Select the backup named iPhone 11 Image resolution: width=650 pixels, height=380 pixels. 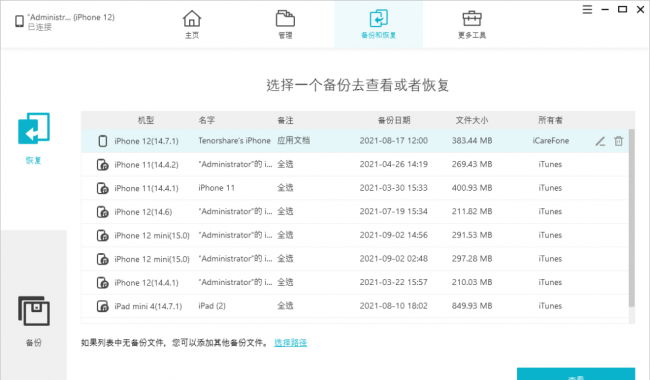point(355,188)
